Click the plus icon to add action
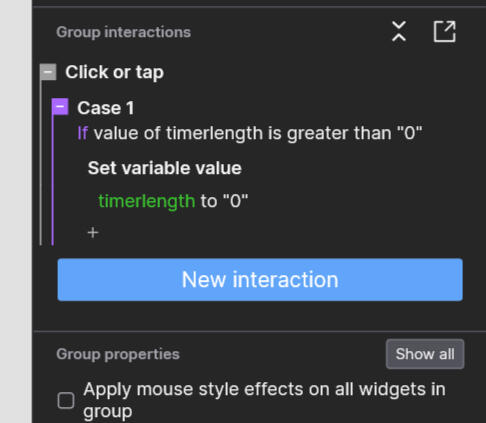Viewport: 486px width, 423px height. [93, 232]
